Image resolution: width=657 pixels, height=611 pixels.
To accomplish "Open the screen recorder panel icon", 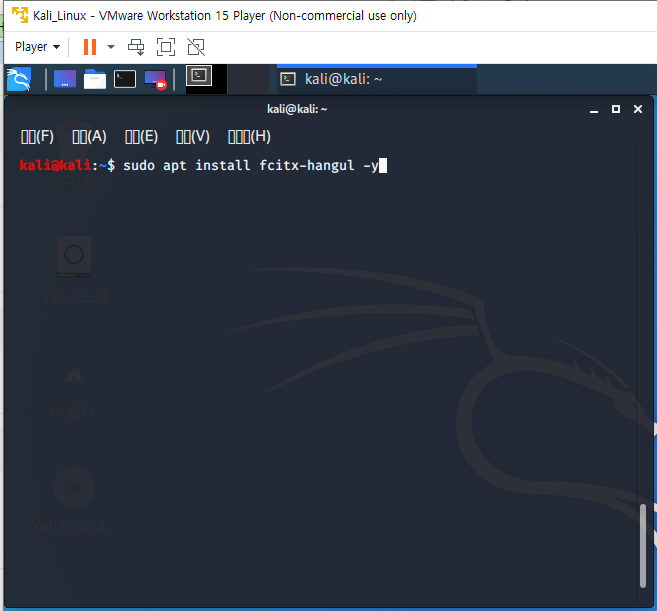I will click(155, 80).
